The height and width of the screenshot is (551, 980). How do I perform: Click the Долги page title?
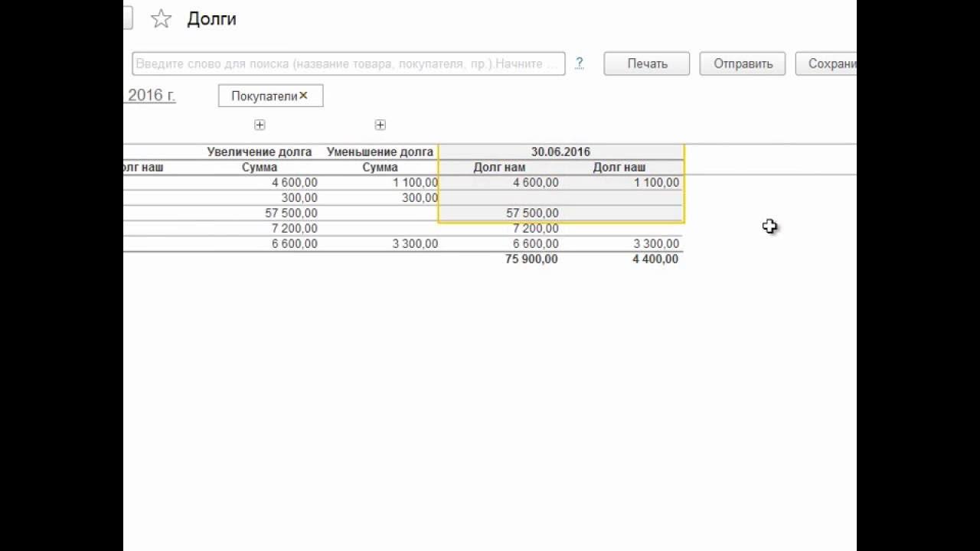click(211, 19)
